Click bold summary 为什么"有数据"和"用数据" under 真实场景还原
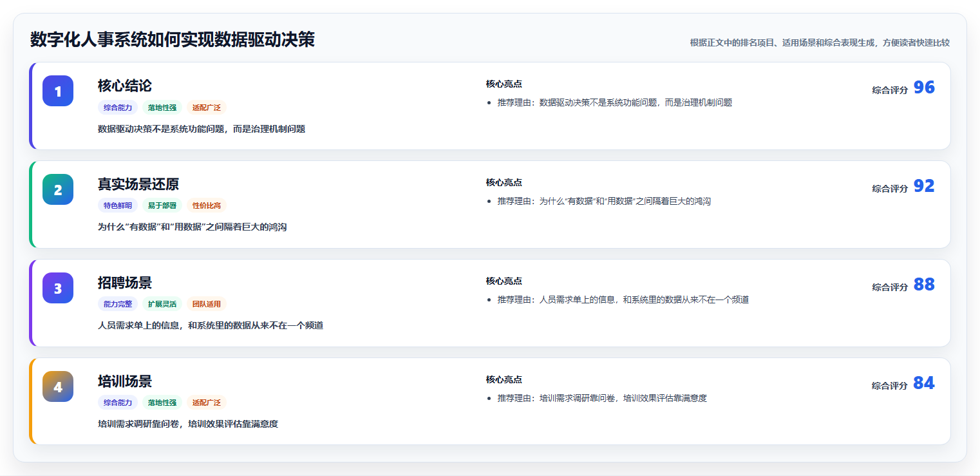980x476 pixels. (x=193, y=227)
